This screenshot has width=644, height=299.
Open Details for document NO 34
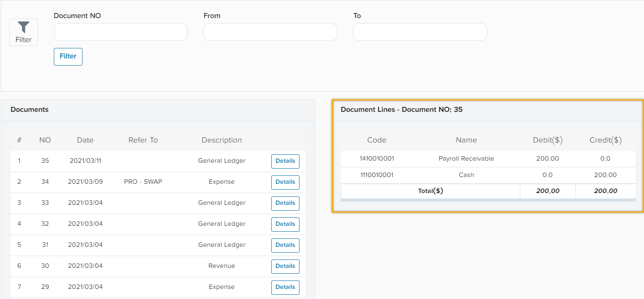(x=285, y=182)
